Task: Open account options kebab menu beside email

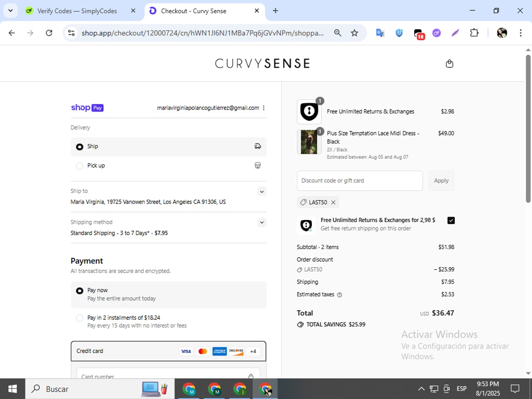Action: 264,108
